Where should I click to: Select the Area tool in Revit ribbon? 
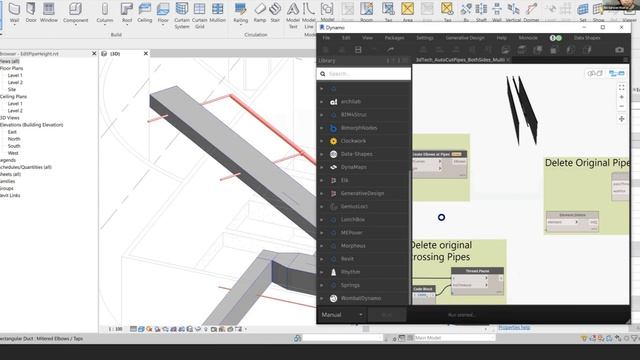(x=407, y=12)
